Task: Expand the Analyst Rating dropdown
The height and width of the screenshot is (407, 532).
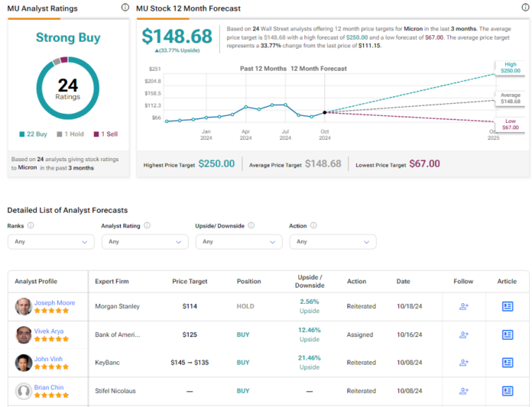Action: (144, 241)
